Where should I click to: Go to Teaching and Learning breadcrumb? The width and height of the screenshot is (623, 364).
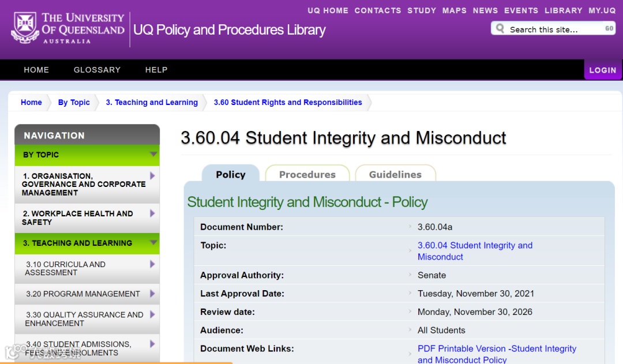click(152, 102)
